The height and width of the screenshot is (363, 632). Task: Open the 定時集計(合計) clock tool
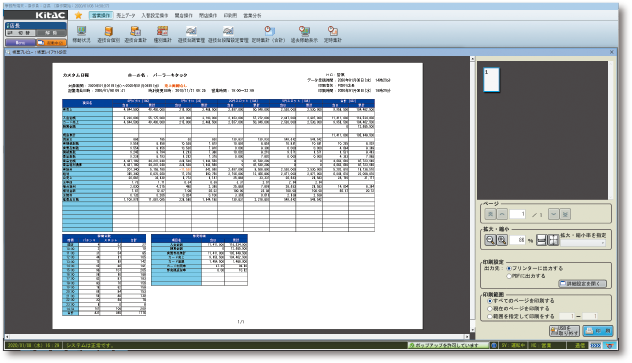tap(268, 34)
